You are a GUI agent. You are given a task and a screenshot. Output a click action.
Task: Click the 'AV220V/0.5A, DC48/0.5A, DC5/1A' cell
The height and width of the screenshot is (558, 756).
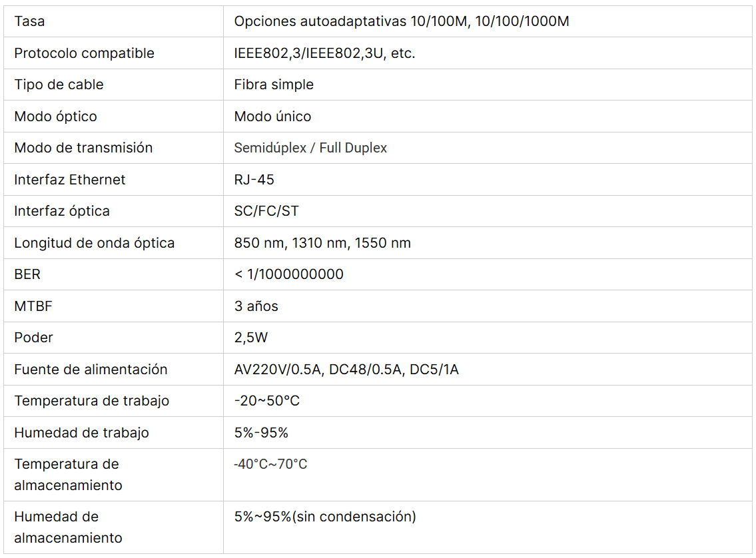346,370
